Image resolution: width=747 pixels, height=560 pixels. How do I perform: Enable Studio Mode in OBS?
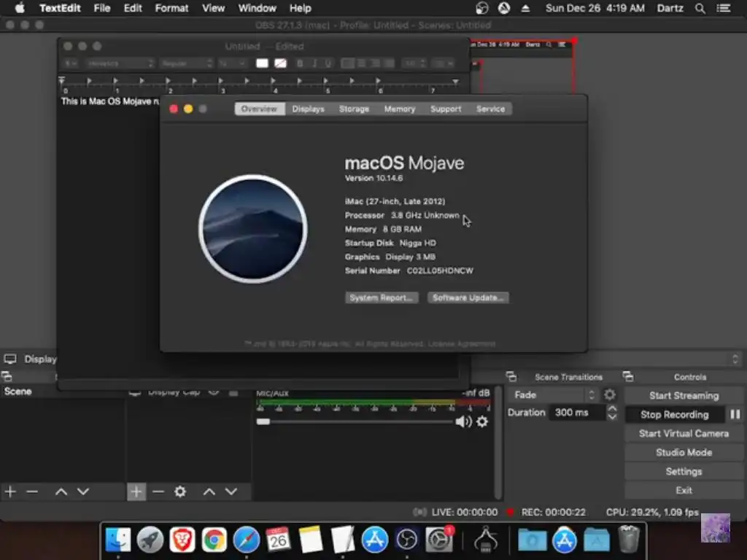[x=684, y=452]
